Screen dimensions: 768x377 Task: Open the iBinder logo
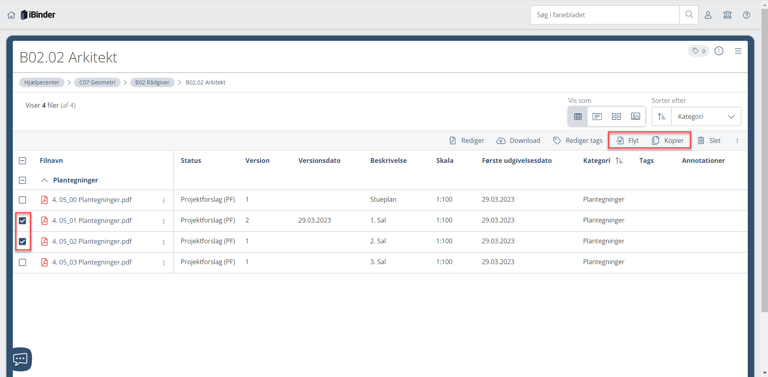38,15
